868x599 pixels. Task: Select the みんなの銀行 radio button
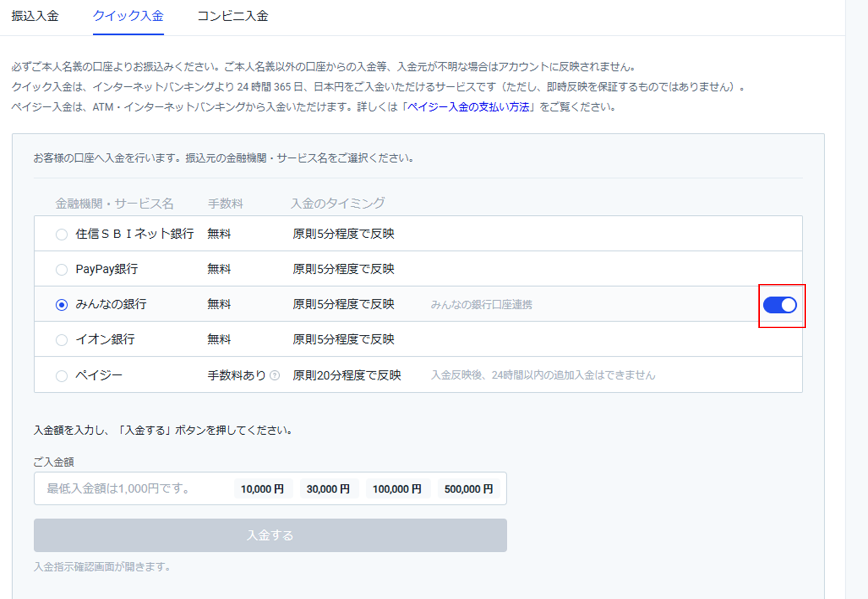tap(62, 305)
